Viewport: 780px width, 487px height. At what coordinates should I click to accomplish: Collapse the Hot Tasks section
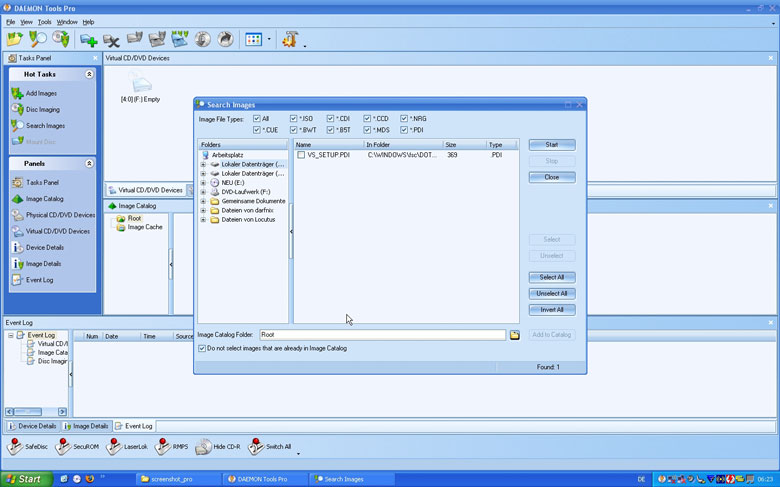pyautogui.click(x=89, y=74)
